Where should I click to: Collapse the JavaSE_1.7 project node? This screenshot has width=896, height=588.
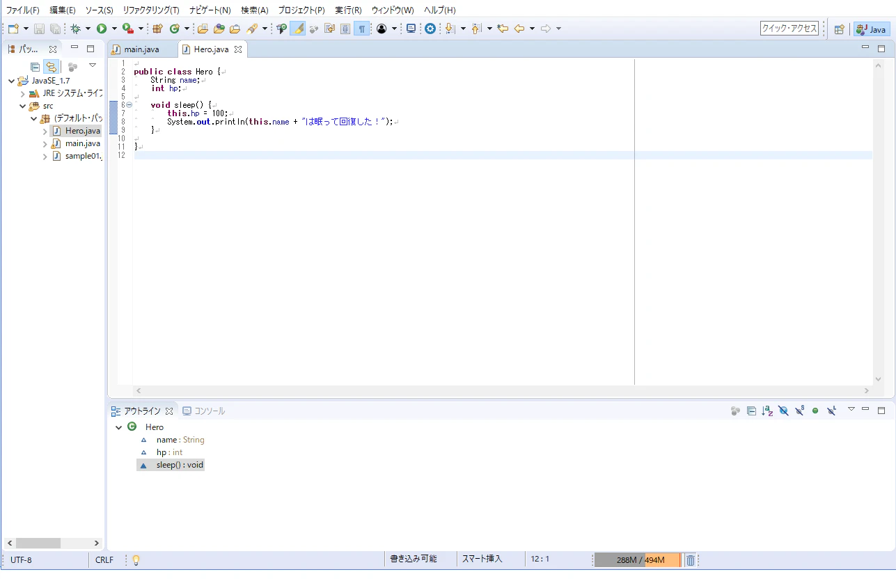click(x=11, y=81)
